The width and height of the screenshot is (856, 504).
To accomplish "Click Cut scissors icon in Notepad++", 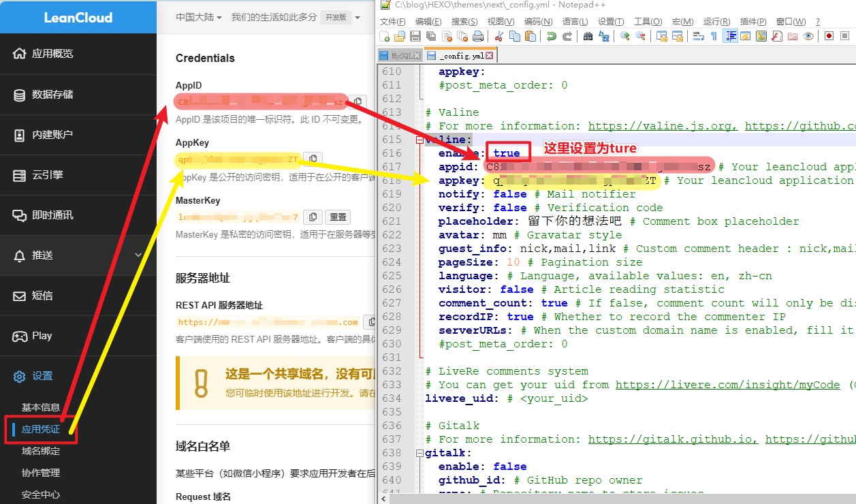I will pyautogui.click(x=498, y=35).
